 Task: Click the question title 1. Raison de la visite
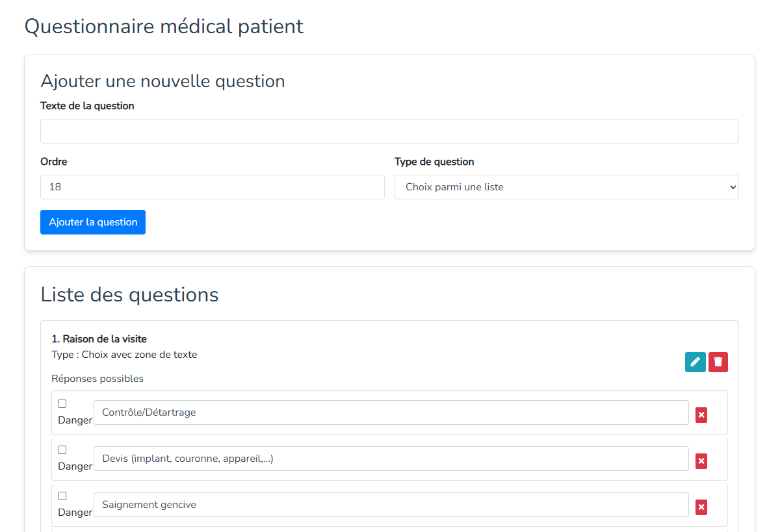pyautogui.click(x=99, y=339)
